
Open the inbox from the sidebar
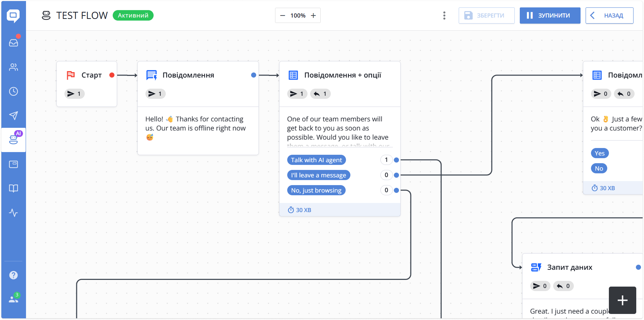click(14, 42)
